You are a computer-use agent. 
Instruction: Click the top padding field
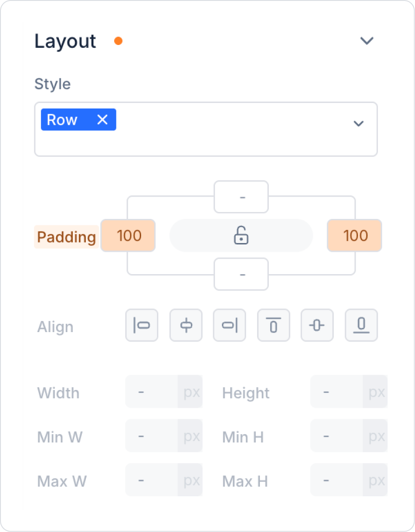pos(241,197)
